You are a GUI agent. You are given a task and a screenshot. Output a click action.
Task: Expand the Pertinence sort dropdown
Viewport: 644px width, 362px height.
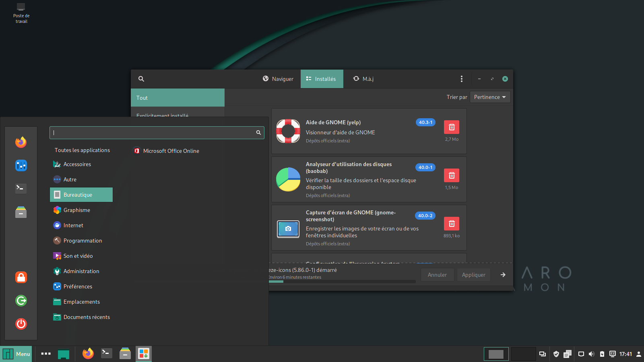click(x=490, y=97)
